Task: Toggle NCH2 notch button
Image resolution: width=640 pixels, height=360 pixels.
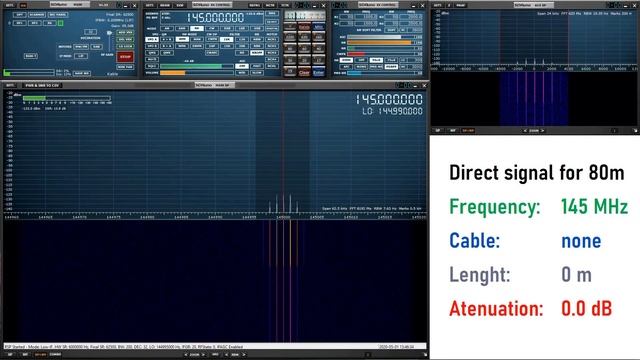Action: 272,46
